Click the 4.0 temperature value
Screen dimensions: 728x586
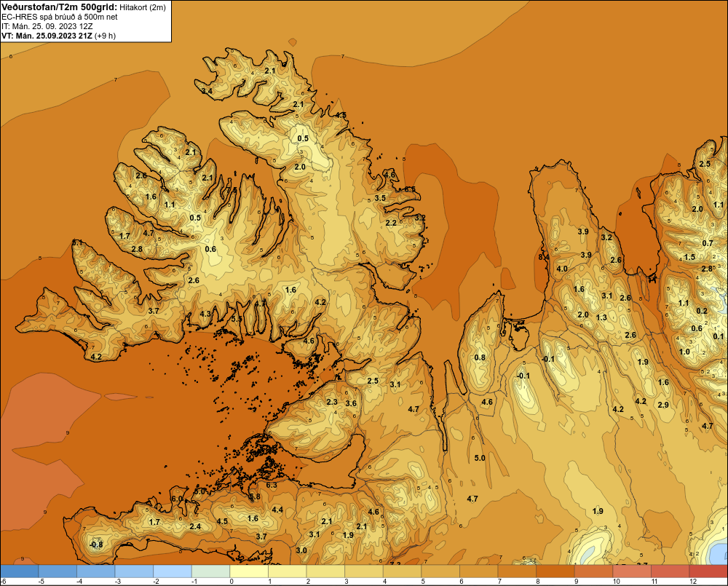pyautogui.click(x=562, y=269)
